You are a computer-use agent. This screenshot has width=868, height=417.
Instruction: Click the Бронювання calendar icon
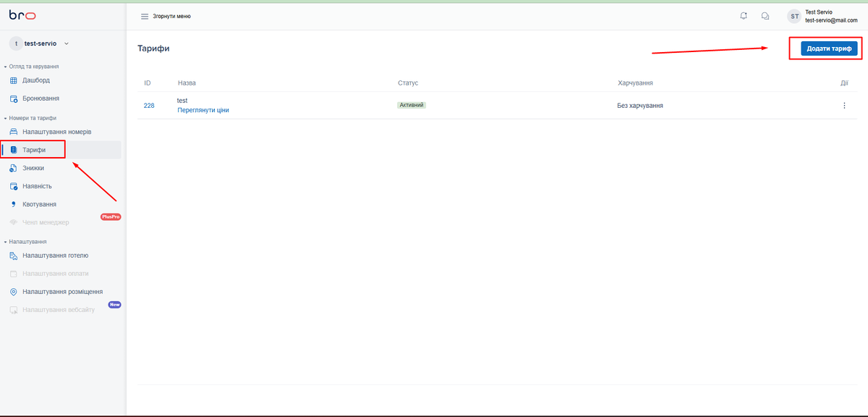[13, 98]
